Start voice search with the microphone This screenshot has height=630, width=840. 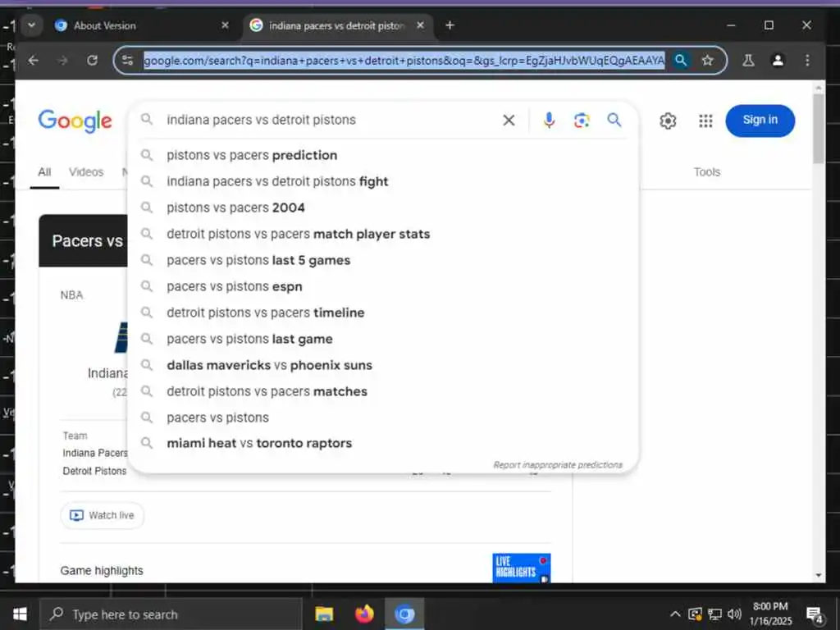(x=549, y=120)
